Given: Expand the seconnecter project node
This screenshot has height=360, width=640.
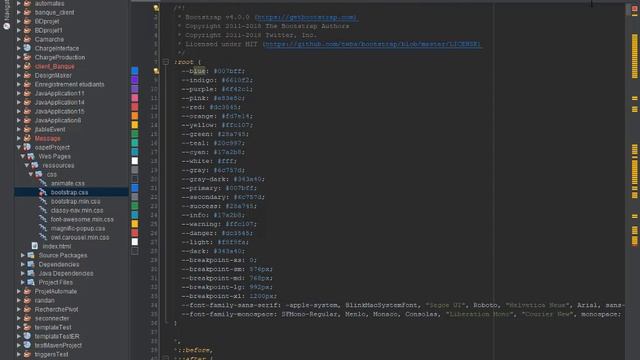Looking at the screenshot, I should 19,318.
